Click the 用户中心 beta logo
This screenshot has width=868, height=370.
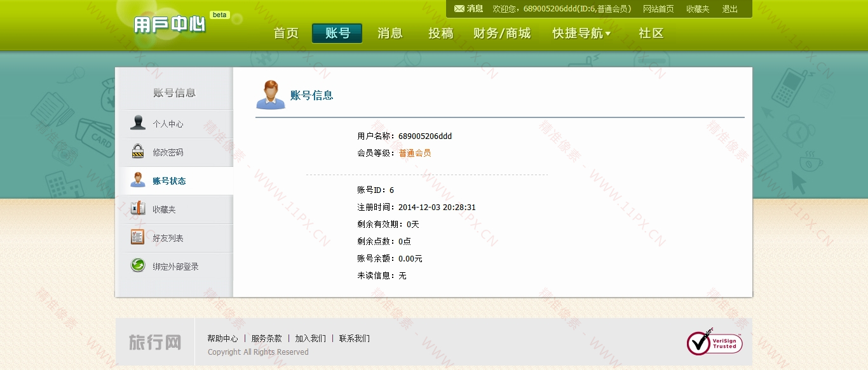click(x=181, y=23)
